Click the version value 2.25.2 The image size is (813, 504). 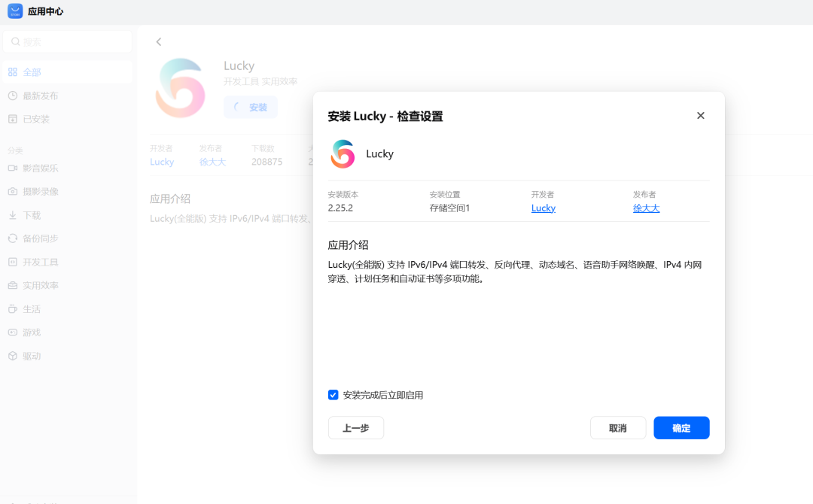pyautogui.click(x=341, y=208)
